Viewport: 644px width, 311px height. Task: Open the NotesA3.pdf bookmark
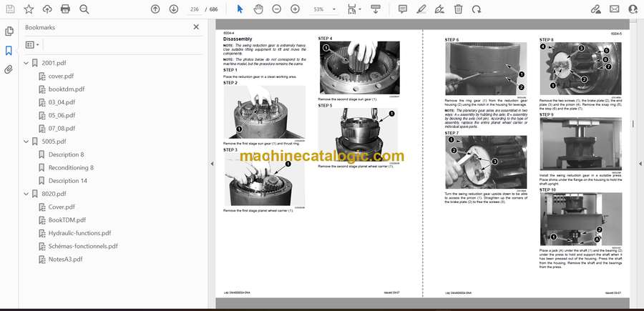tap(65, 260)
